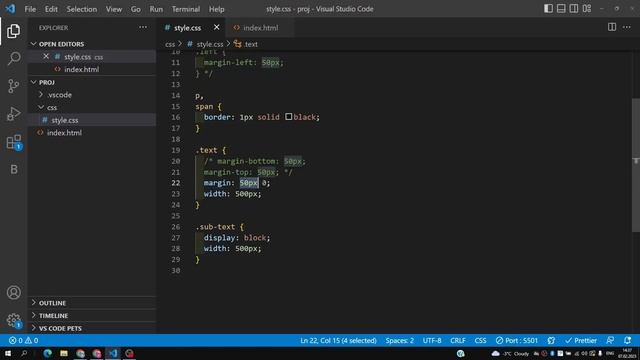Image resolution: width=640 pixels, height=360 pixels.
Task: Close style.css in Open Editors list
Action: point(46,57)
